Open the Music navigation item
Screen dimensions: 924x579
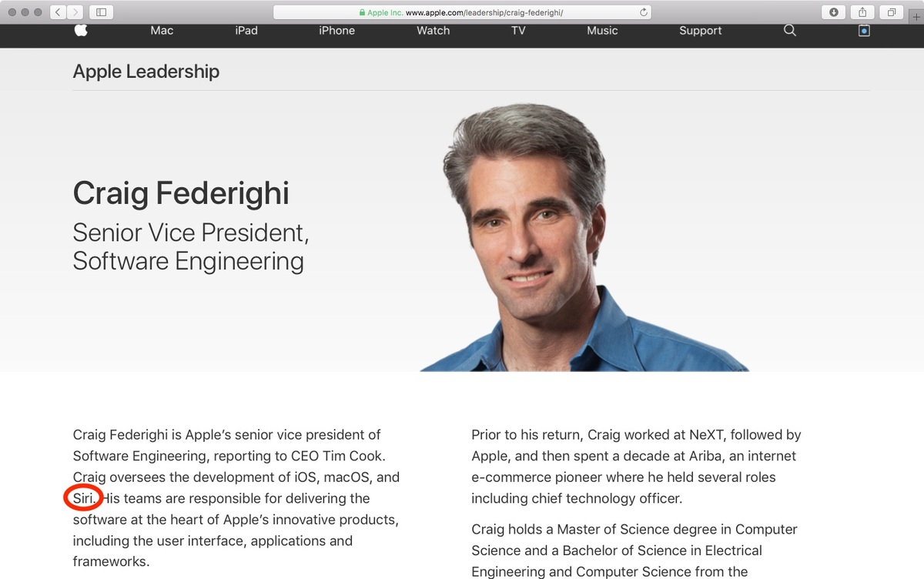coord(602,31)
